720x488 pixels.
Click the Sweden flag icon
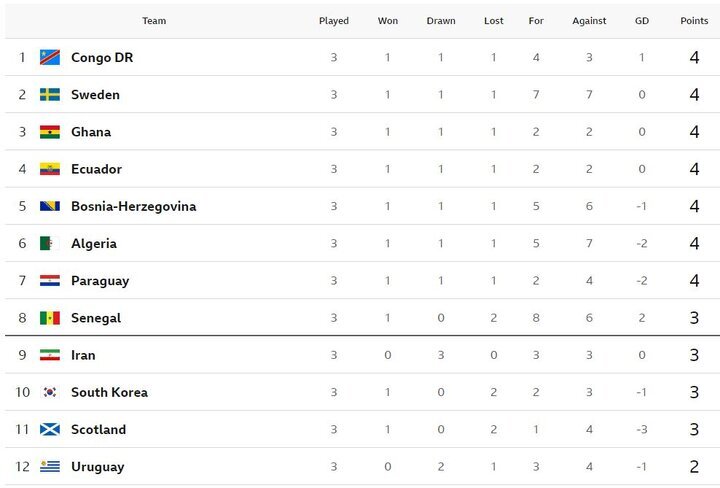point(50,95)
